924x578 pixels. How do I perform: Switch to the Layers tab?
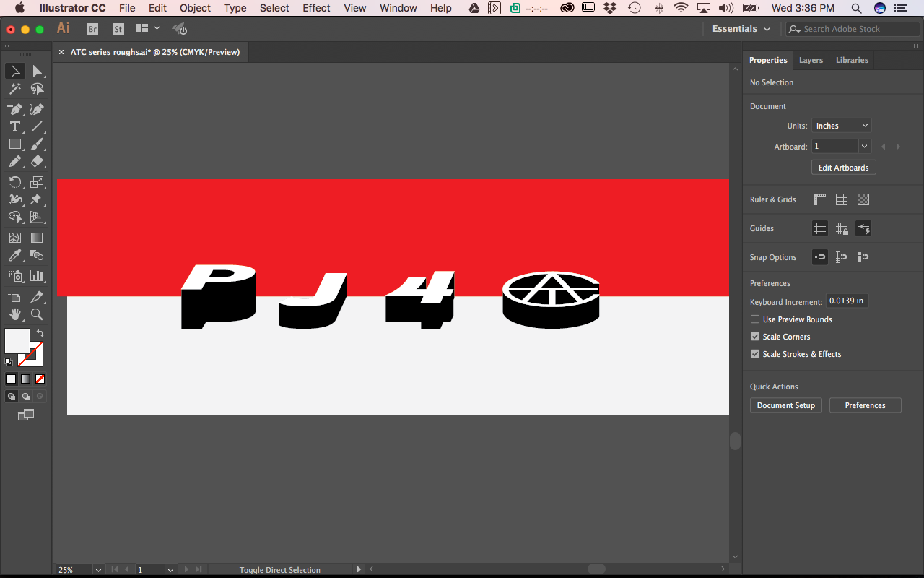tap(811, 60)
